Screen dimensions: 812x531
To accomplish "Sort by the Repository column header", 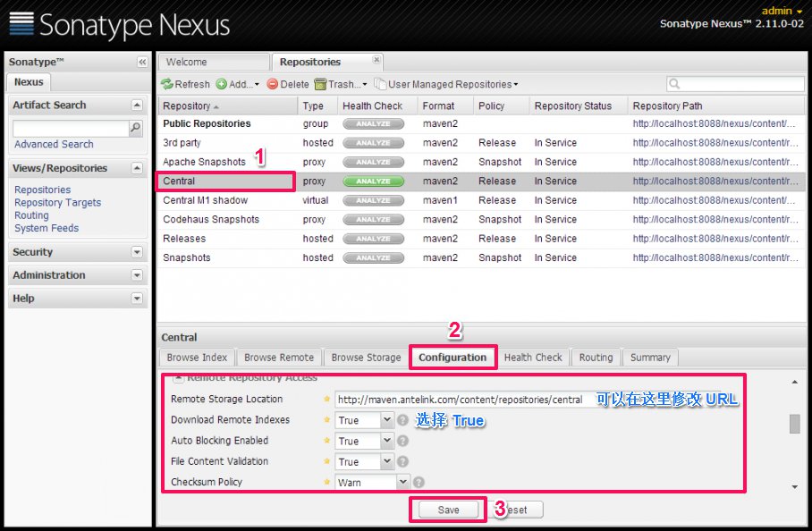I will pos(228,106).
